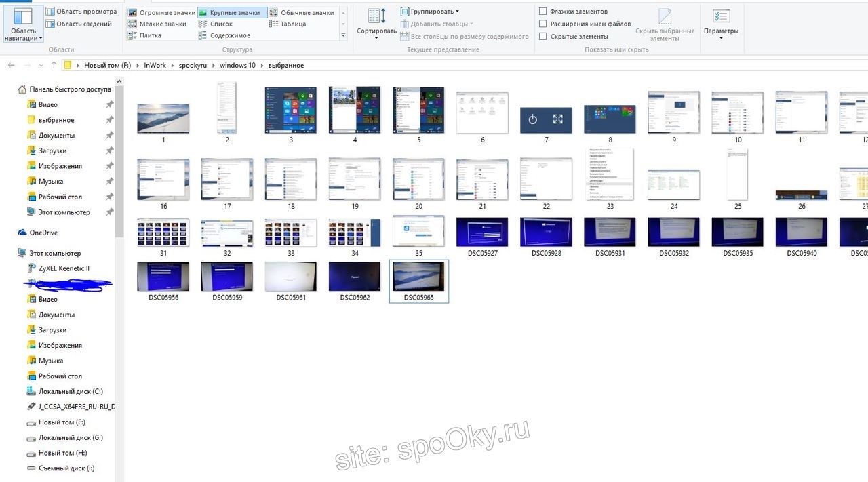Expand chevron after spookyru breadcrumb
Viewport: 868px width, 482px height.
tap(214, 66)
